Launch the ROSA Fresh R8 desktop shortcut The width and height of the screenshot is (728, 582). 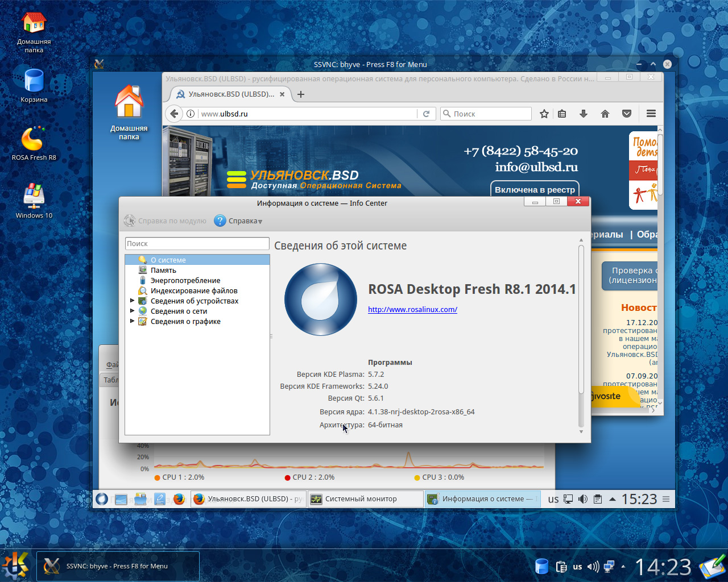pyautogui.click(x=34, y=144)
